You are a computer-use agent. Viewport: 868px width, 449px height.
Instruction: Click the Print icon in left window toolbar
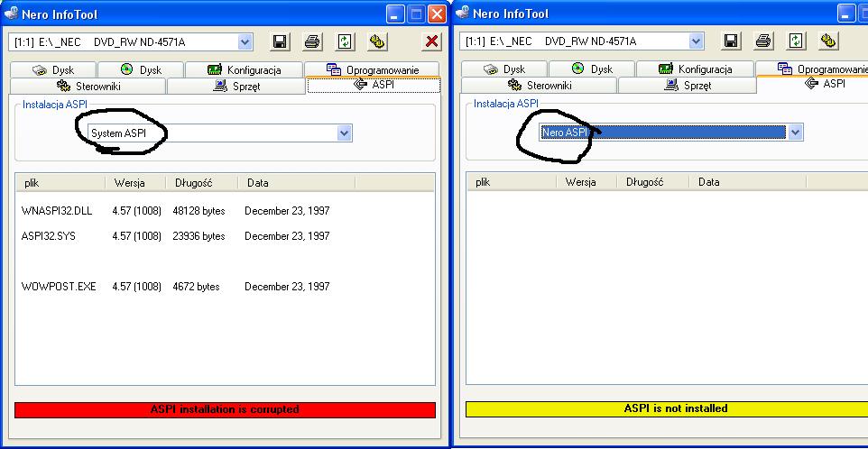(312, 41)
